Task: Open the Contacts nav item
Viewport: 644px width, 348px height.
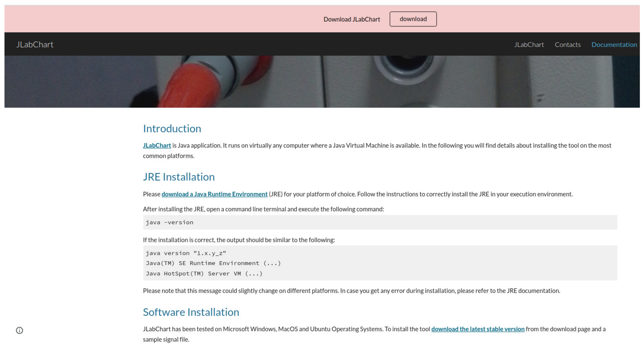Action: [568, 45]
